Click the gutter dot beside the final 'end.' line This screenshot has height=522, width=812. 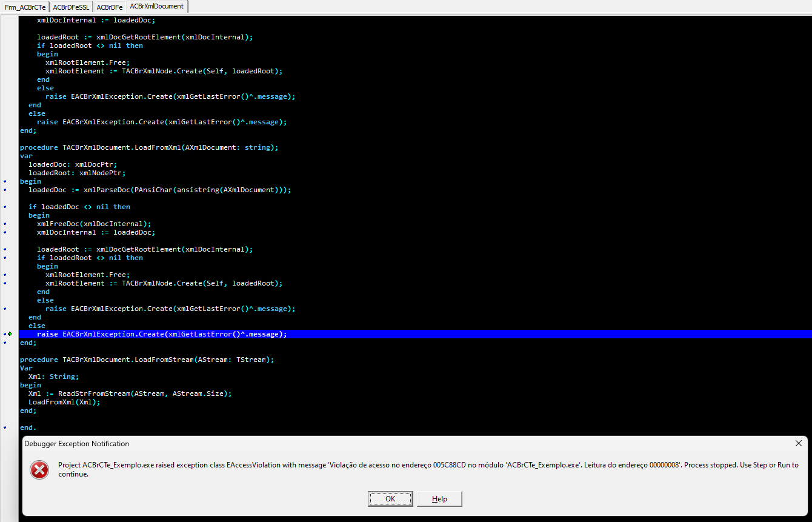[5, 427]
